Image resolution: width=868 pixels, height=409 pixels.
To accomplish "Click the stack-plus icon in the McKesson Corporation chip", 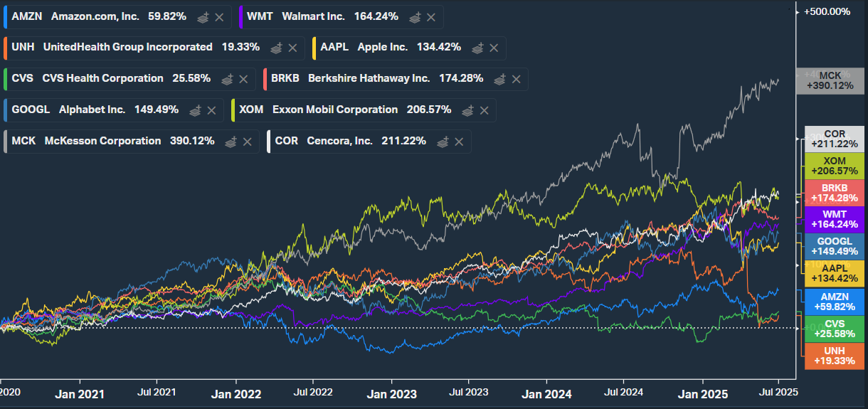I will [x=231, y=142].
